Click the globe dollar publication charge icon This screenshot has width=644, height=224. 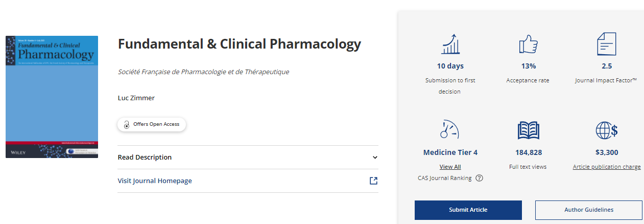607,130
